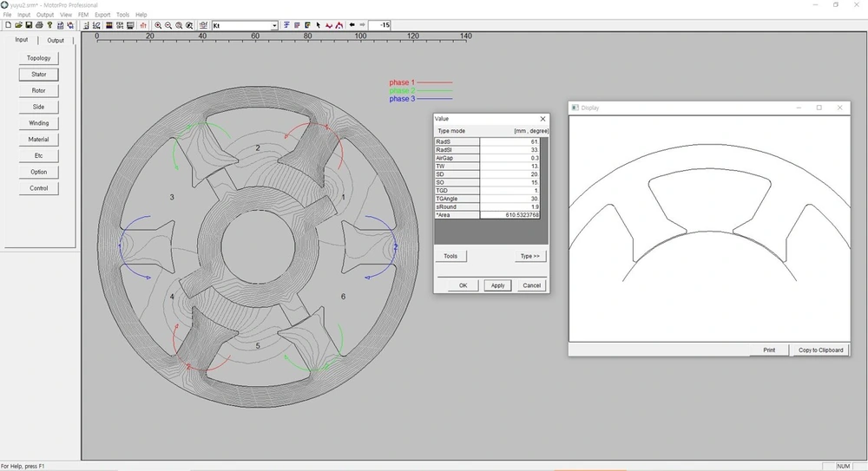Open the FEM menu
This screenshot has height=471, width=868.
83,15
